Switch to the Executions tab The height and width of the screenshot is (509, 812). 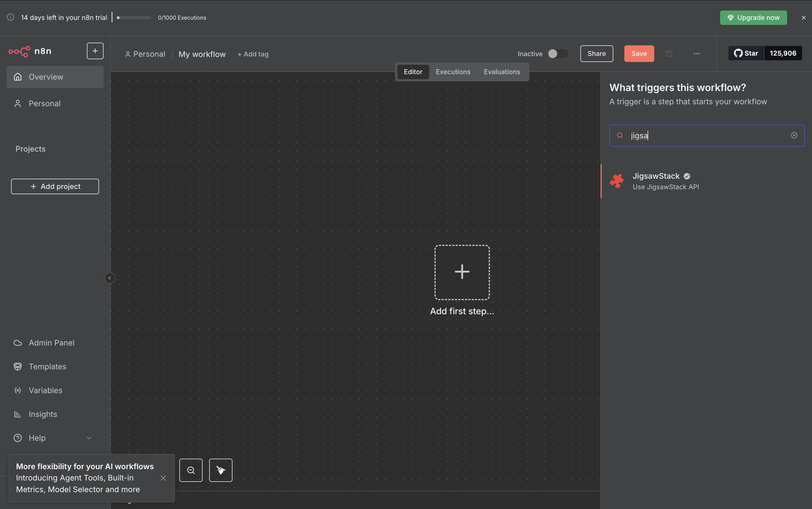pos(453,72)
